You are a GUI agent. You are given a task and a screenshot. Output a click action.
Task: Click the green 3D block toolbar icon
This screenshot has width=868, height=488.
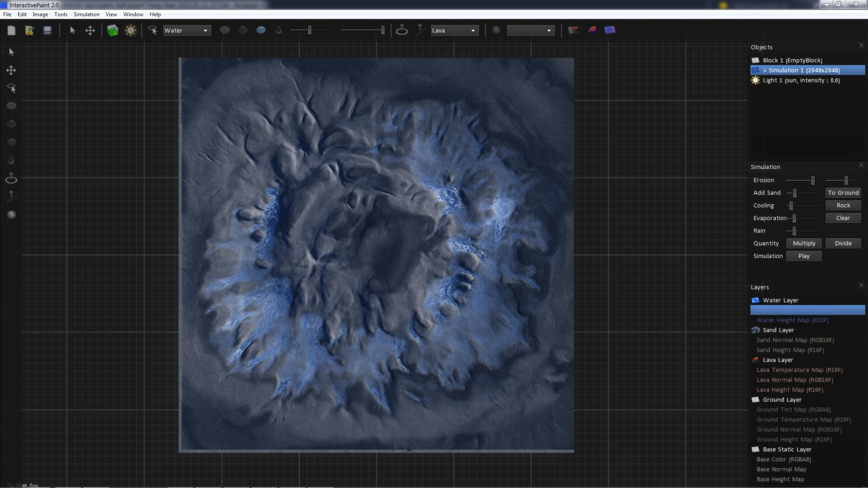click(113, 30)
